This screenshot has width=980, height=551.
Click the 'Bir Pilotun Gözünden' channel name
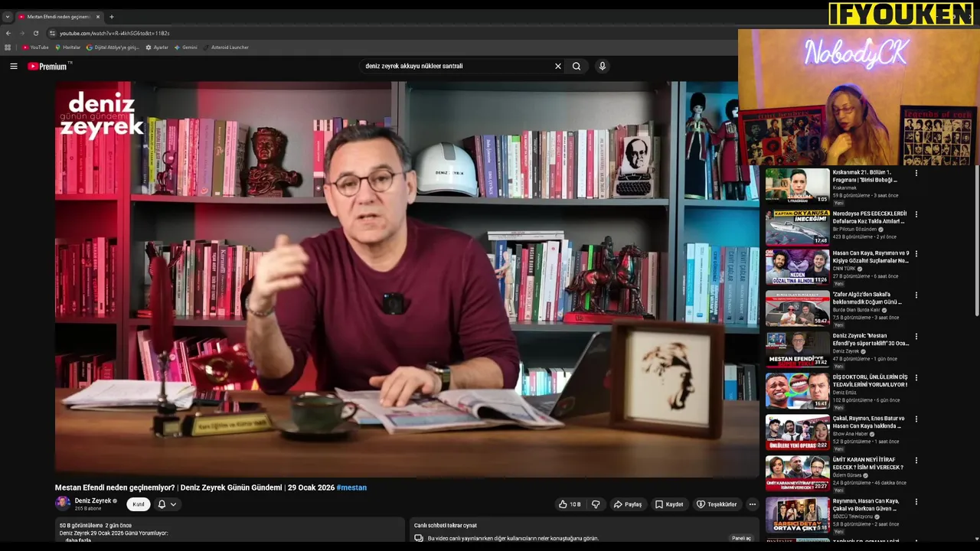pyautogui.click(x=854, y=230)
